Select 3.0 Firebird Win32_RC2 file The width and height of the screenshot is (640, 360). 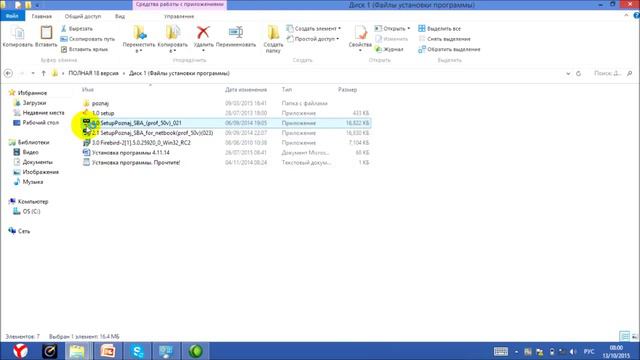tap(141, 143)
